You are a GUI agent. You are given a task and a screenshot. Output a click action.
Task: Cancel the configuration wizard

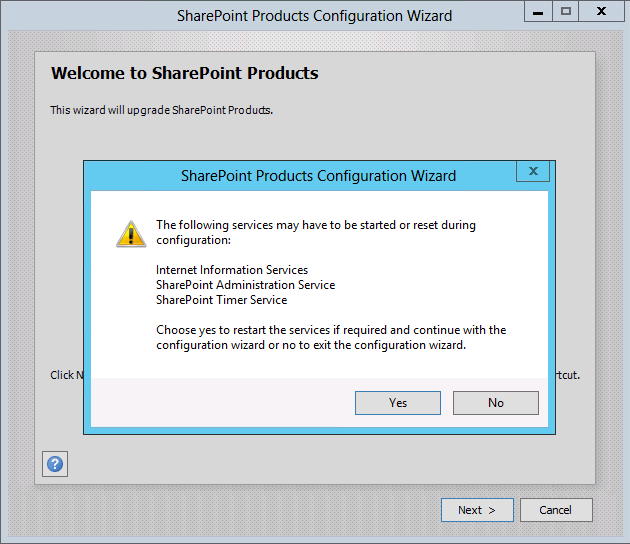556,510
